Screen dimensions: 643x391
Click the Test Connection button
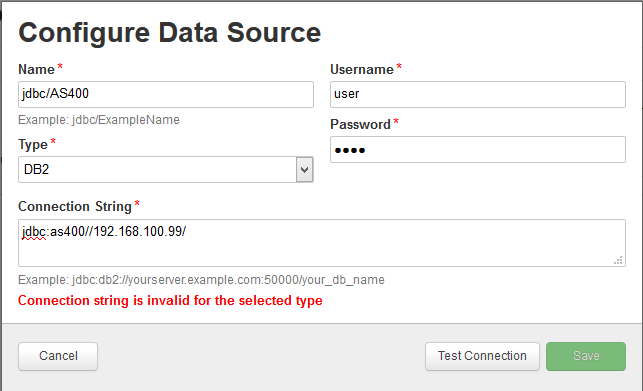pos(482,356)
